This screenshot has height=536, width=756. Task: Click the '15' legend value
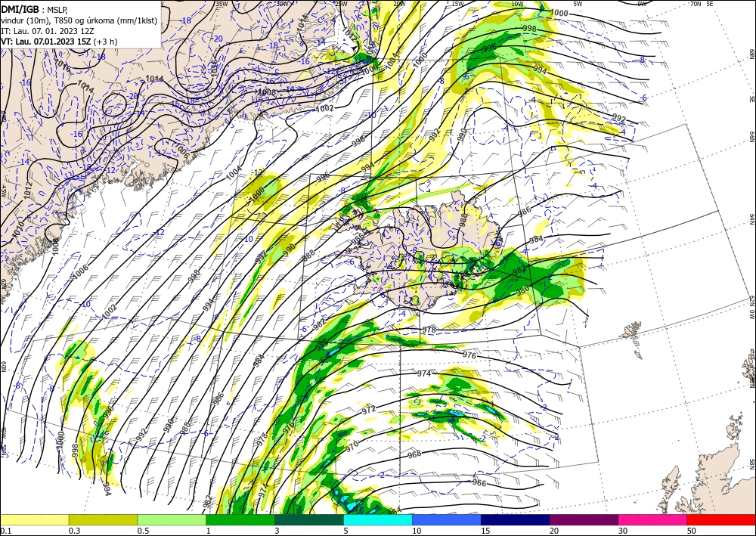coord(485,531)
